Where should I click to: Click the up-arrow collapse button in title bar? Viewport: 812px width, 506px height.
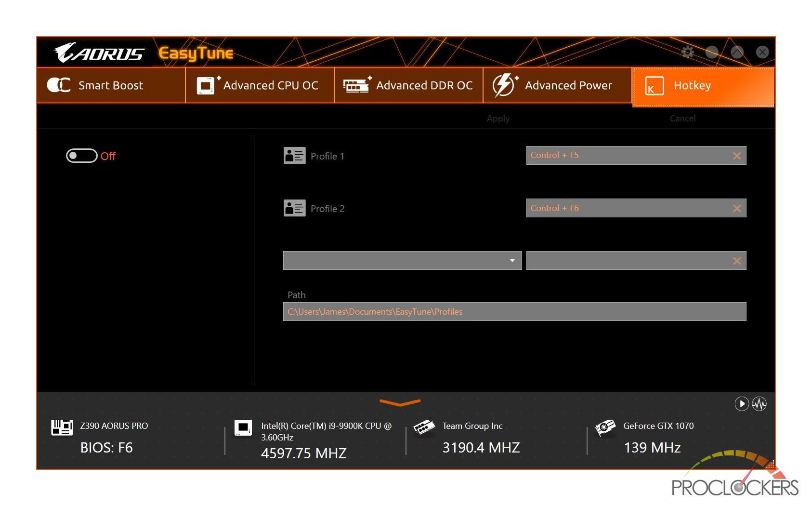pyautogui.click(x=737, y=52)
